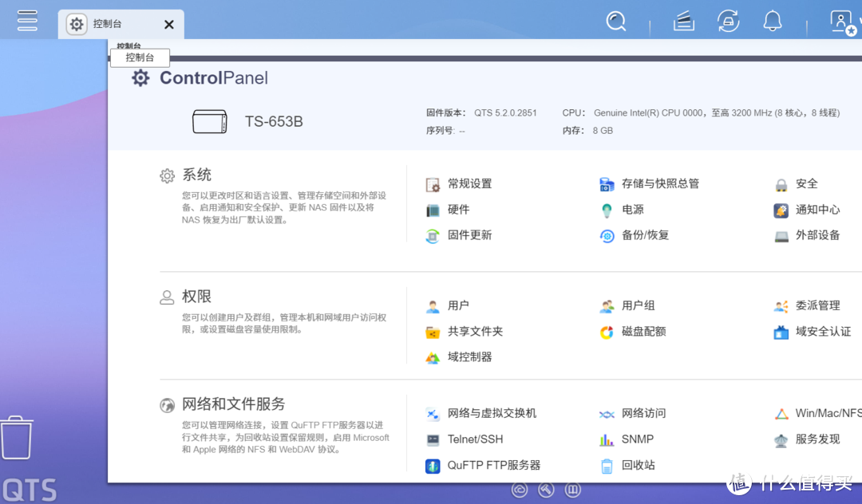This screenshot has height=504, width=862.
Task: Click the search magnifier in the top bar
Action: (616, 21)
